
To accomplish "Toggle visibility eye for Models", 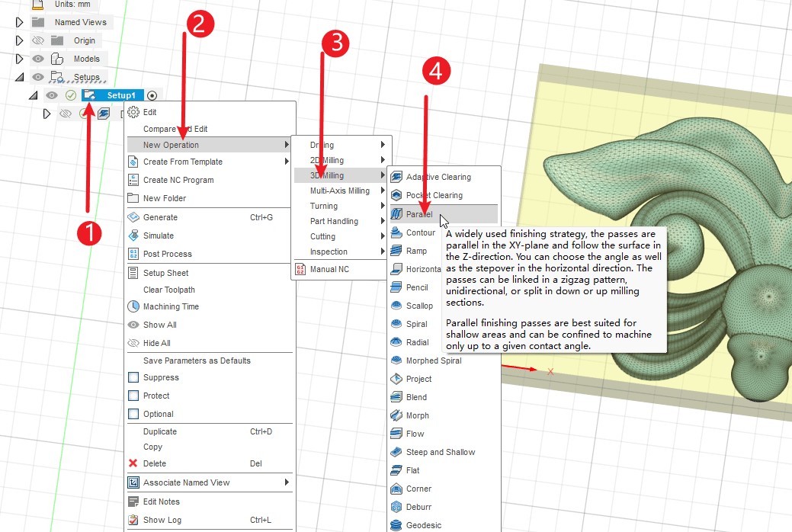I will tap(37, 59).
